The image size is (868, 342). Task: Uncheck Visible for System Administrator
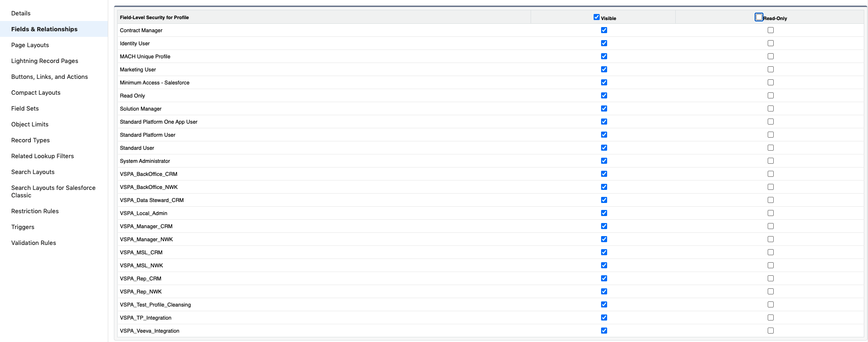(604, 161)
